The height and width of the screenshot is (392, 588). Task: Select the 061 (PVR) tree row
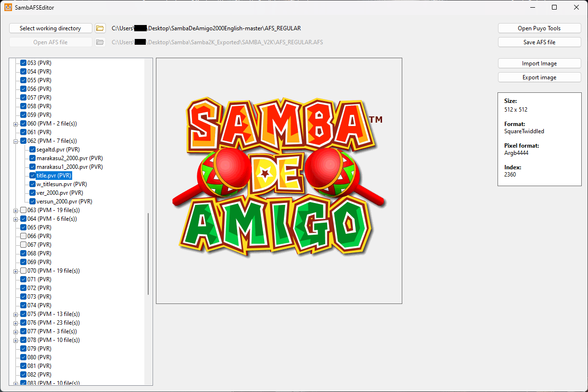(x=39, y=132)
